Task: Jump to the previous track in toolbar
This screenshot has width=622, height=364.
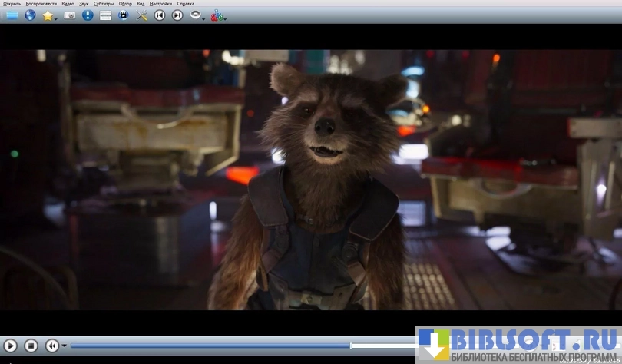Action: click(x=160, y=15)
